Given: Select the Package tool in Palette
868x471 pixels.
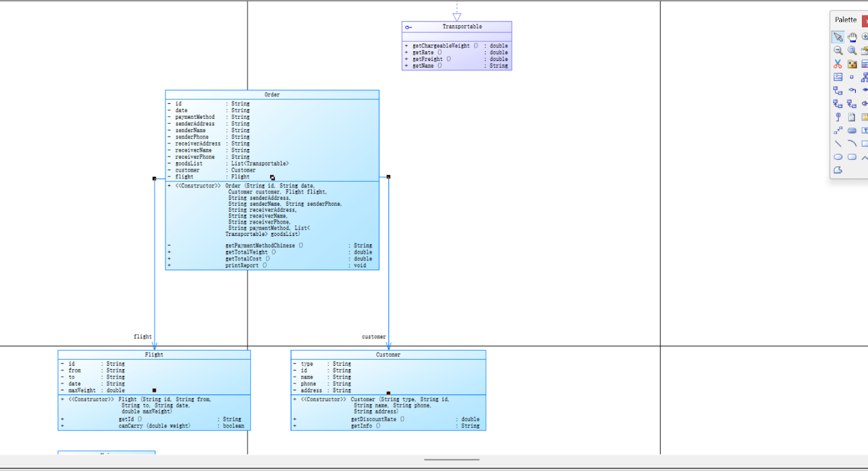Looking at the screenshot, I should pyautogui.click(x=852, y=64).
